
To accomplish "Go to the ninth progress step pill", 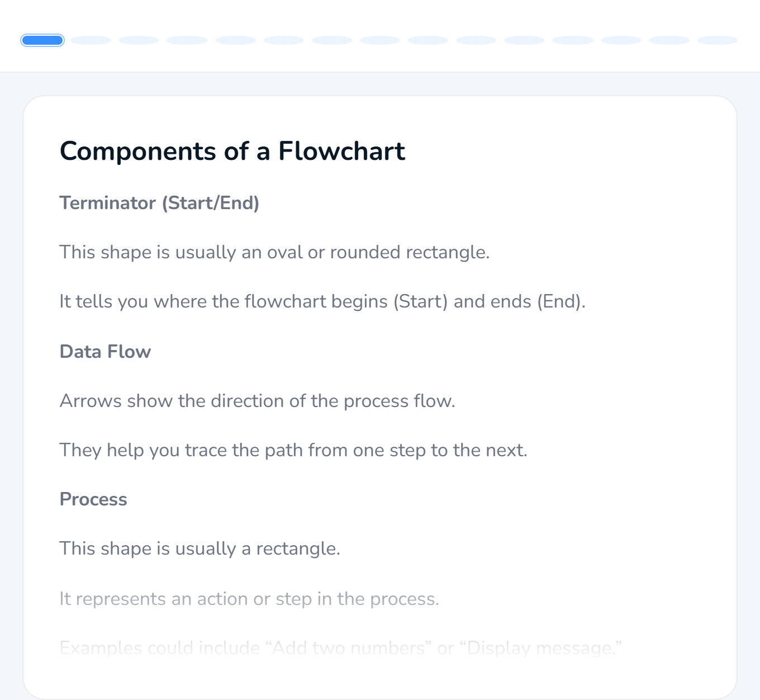I will [x=428, y=40].
